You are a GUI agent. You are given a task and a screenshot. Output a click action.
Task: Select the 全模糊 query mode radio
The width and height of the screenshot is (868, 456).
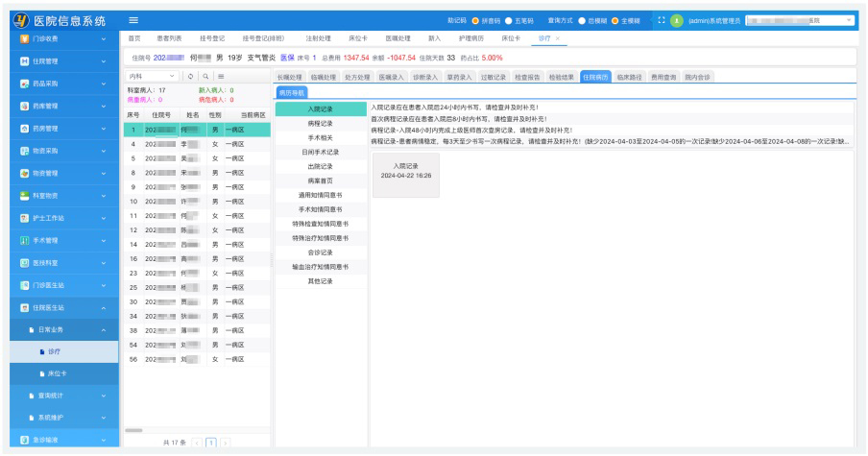pos(615,20)
